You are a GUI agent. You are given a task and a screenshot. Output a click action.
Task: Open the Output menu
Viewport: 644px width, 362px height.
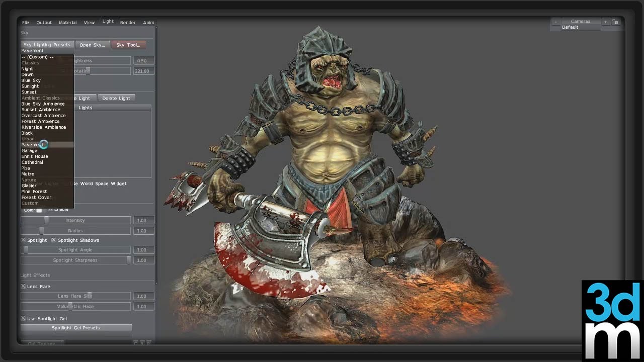[44, 23]
